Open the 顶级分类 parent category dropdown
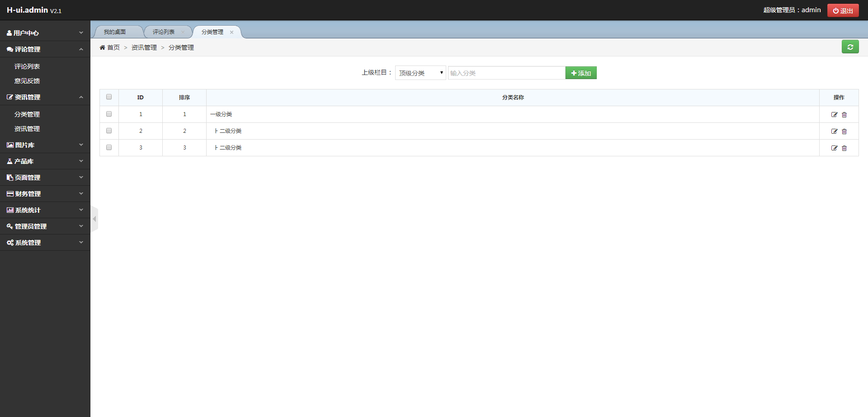Image resolution: width=868 pixels, height=417 pixels. tap(420, 73)
